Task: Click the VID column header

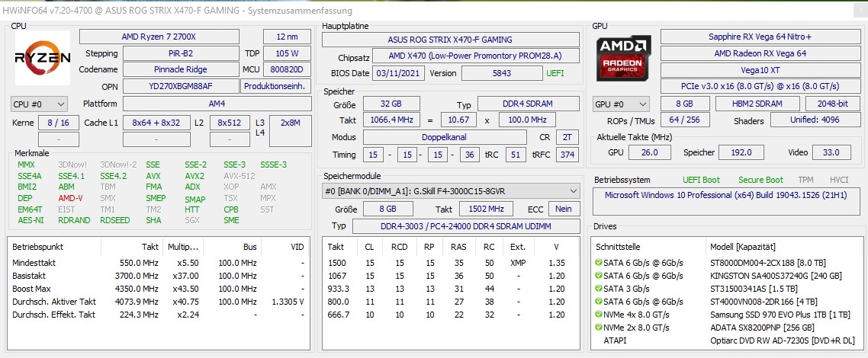Action: pyautogui.click(x=285, y=247)
